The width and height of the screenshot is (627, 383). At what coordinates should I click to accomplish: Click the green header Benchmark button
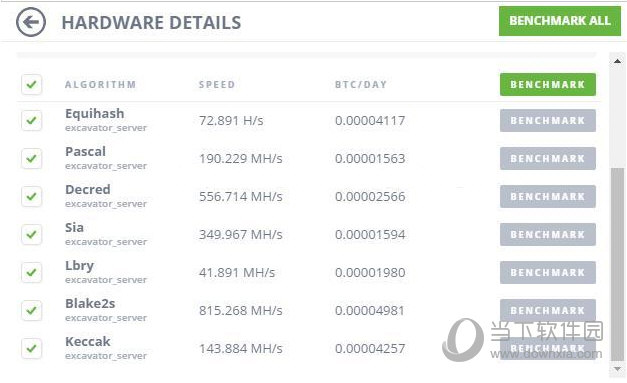(548, 84)
